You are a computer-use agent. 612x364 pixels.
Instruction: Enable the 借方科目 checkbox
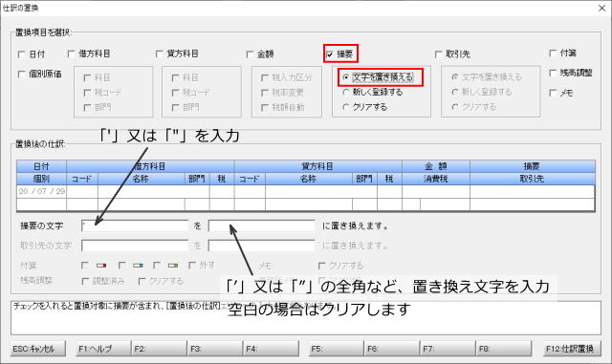click(71, 54)
